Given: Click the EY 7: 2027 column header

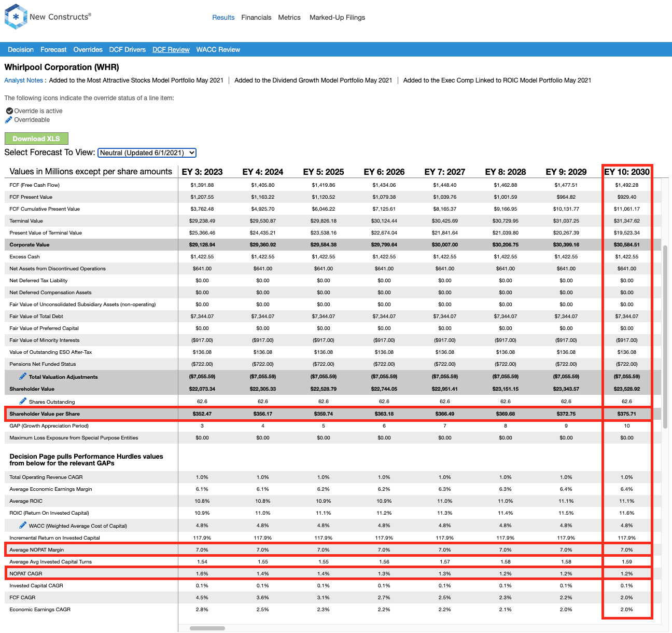Looking at the screenshot, I should pos(445,172).
